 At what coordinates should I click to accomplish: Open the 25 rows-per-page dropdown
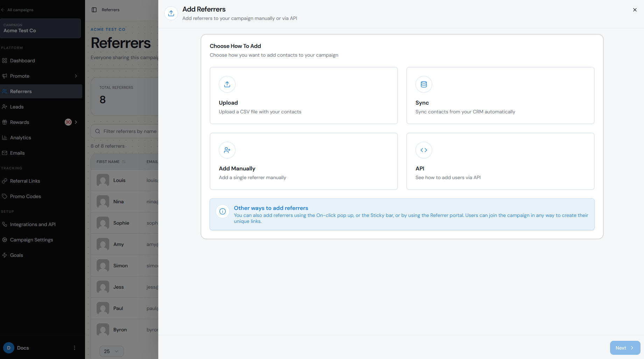point(112,351)
